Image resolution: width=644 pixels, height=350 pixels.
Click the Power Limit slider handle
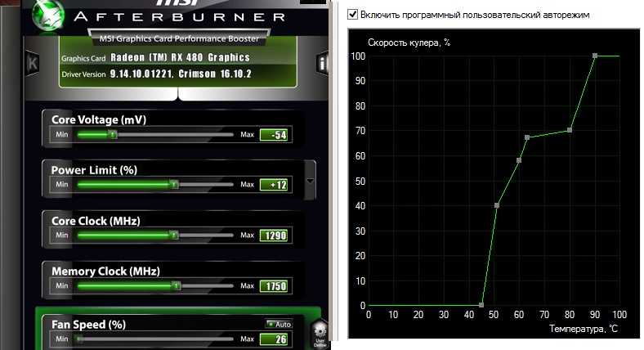click(174, 185)
